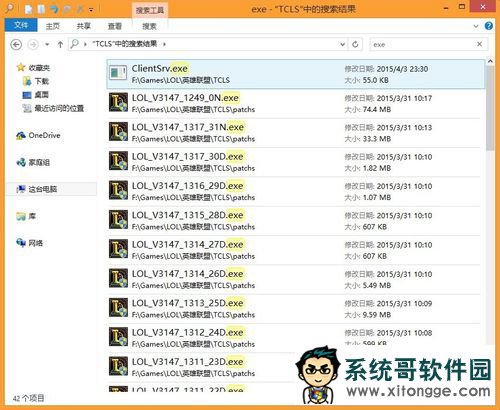500x410 pixels.
Task: Select the LOL_V3147_1311_23D.exe icon
Action: 118,366
